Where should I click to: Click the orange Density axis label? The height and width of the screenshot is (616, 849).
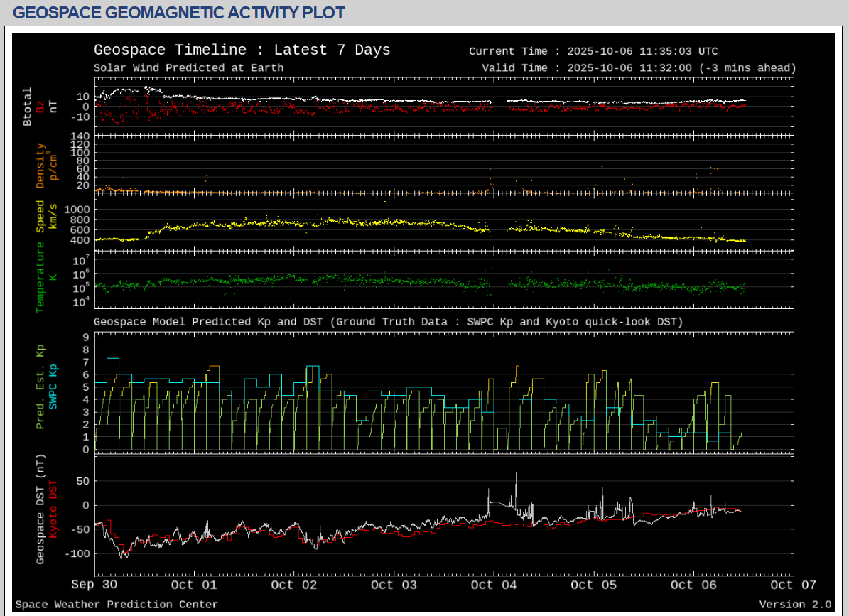40,166
